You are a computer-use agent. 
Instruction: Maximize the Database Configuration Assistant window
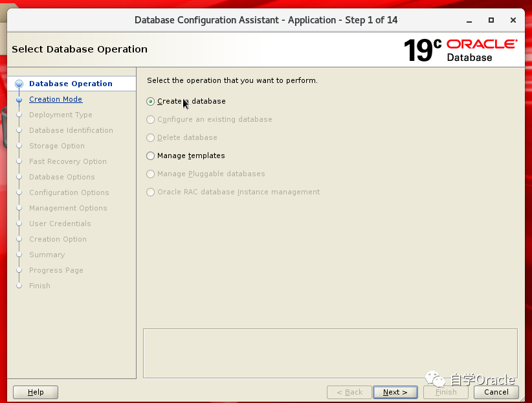(491, 20)
